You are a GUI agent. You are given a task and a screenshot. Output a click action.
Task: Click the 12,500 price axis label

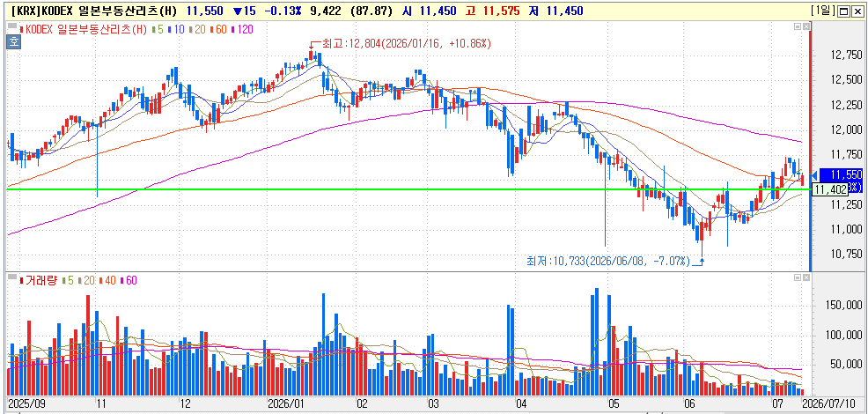coord(846,80)
